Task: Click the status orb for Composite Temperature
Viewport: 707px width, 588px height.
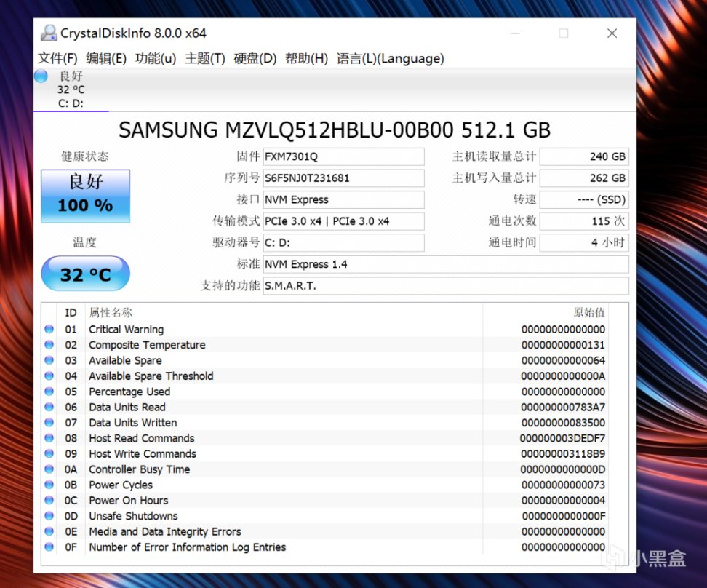Action: pyautogui.click(x=49, y=345)
